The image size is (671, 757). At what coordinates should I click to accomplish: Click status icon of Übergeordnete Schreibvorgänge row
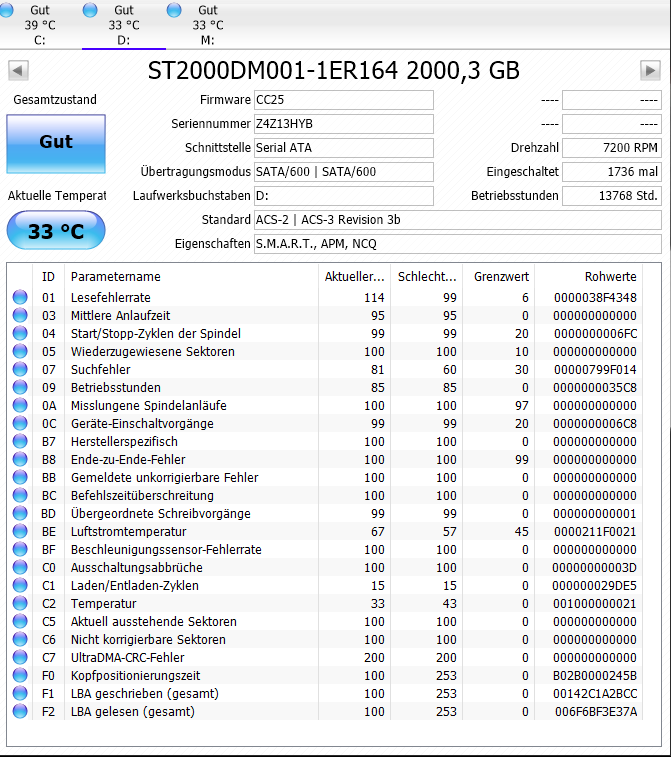(20, 513)
